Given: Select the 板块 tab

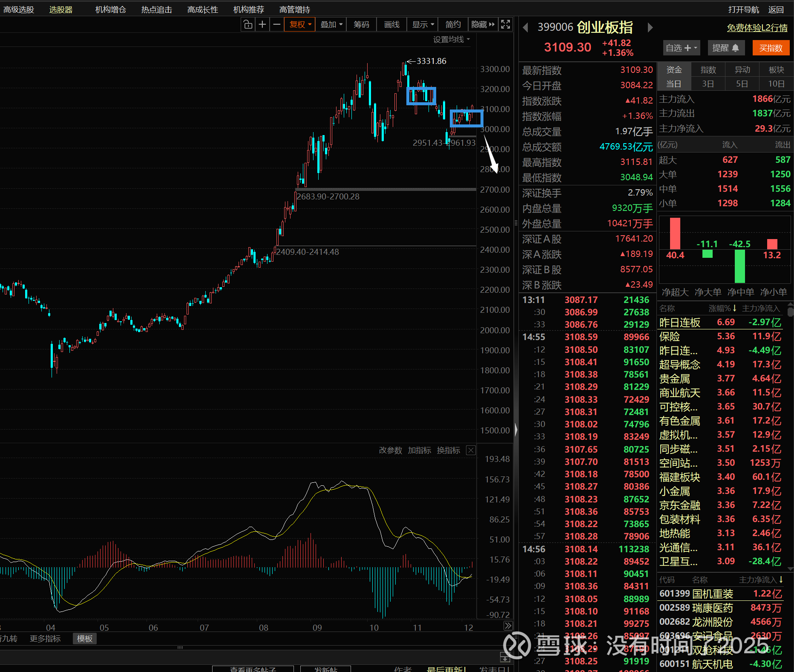Looking at the screenshot, I should coord(777,70).
